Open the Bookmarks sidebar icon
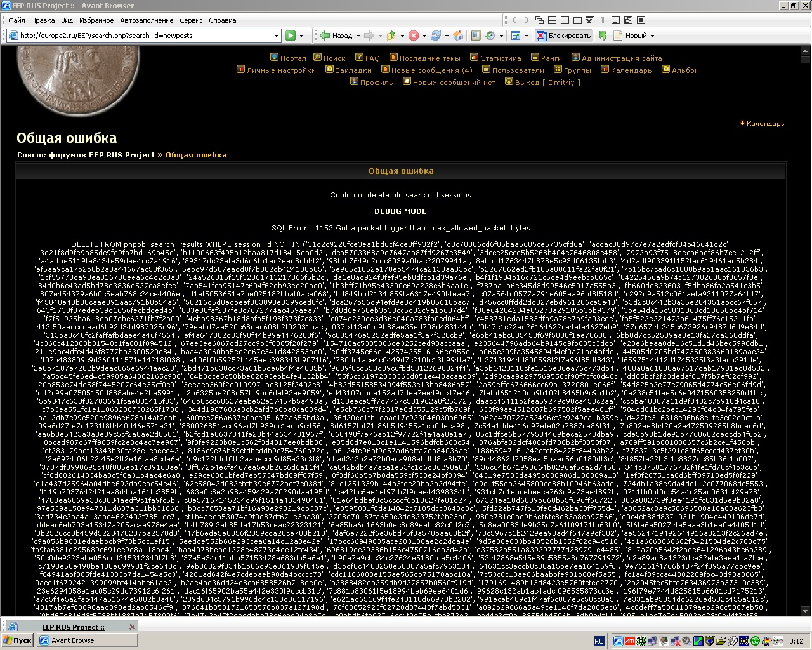Screen dimensions: 812x650 tap(473, 36)
